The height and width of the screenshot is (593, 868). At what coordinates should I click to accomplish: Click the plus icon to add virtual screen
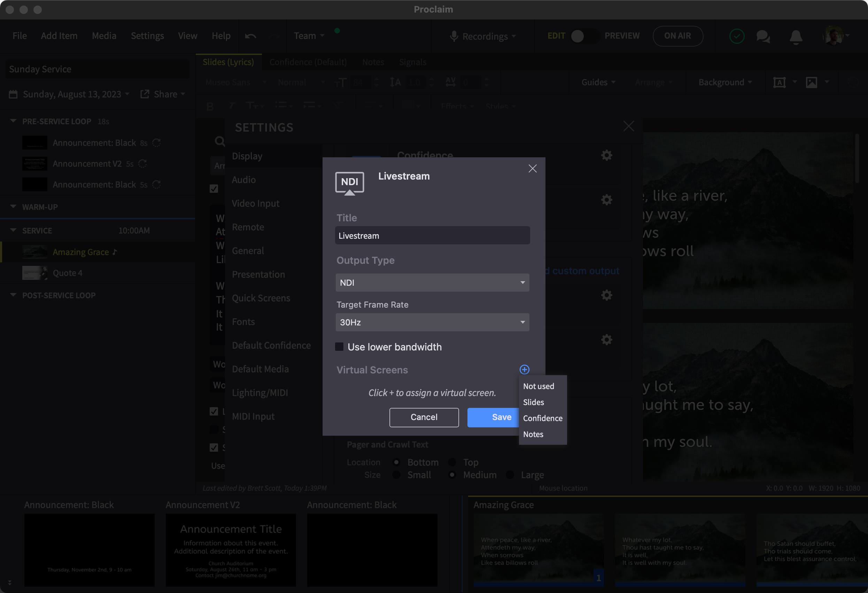[524, 370]
